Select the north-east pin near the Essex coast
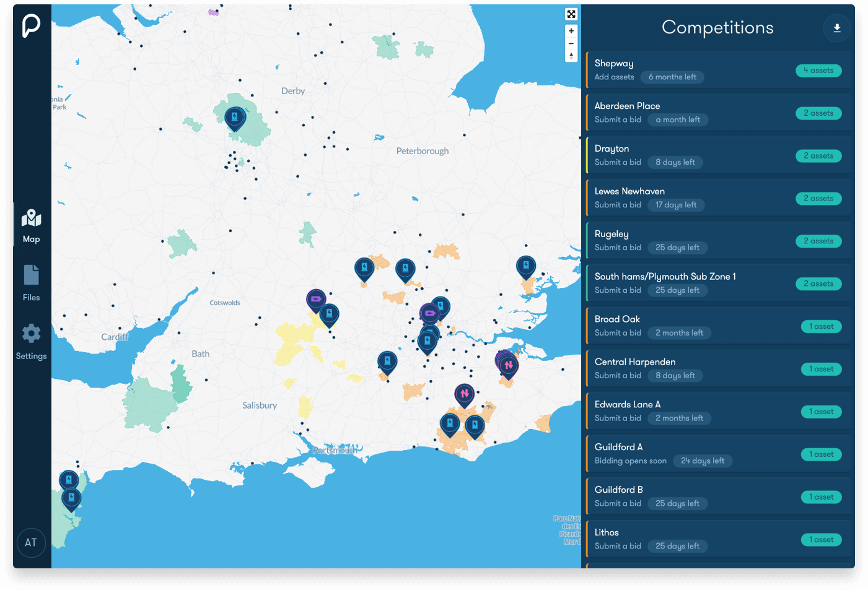 pyautogui.click(x=526, y=267)
